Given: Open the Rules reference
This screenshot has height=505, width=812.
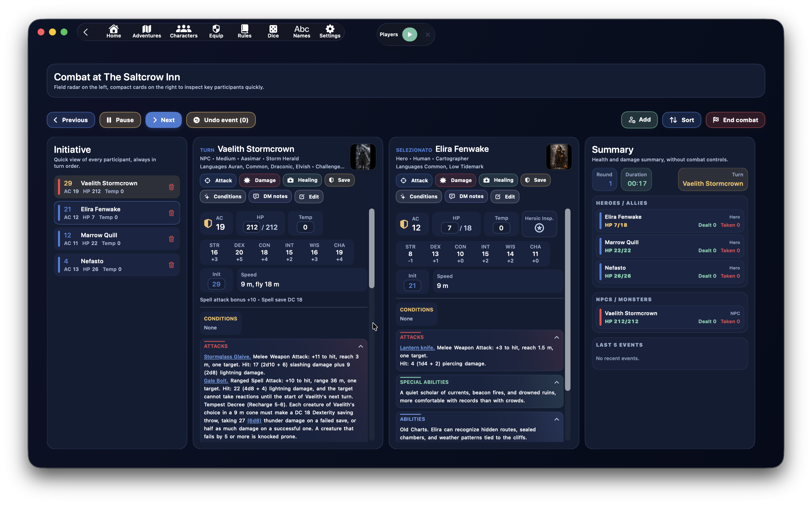Looking at the screenshot, I should tap(244, 31).
